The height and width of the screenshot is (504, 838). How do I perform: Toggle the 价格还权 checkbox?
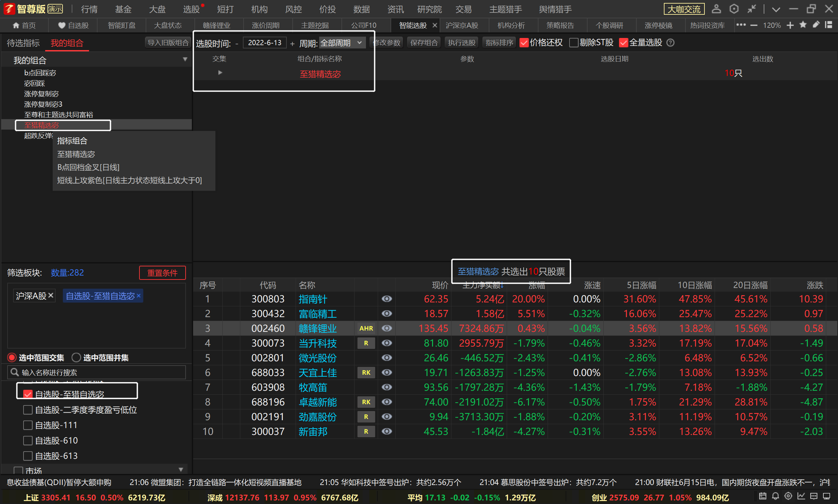click(x=524, y=43)
